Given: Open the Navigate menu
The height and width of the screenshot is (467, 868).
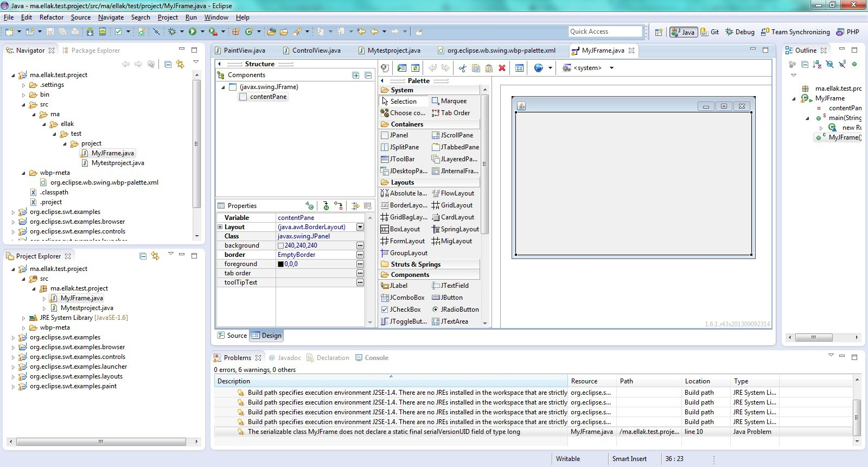Looking at the screenshot, I should (111, 17).
